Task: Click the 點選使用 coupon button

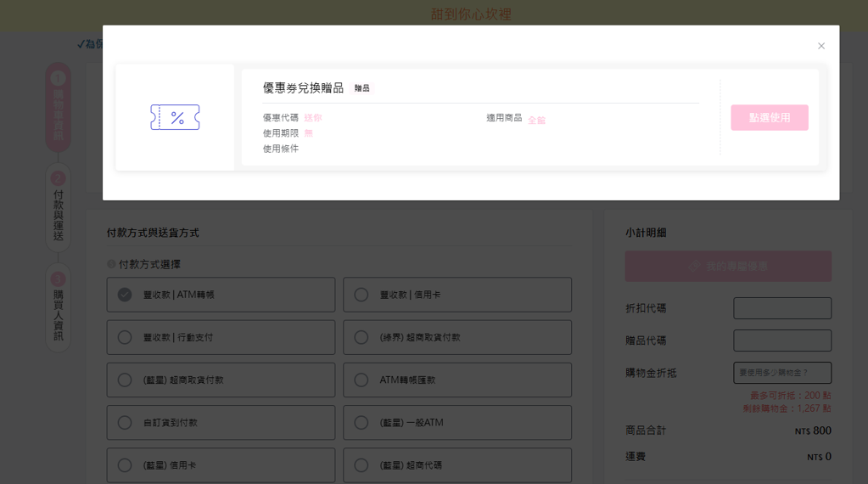Action: (x=770, y=117)
